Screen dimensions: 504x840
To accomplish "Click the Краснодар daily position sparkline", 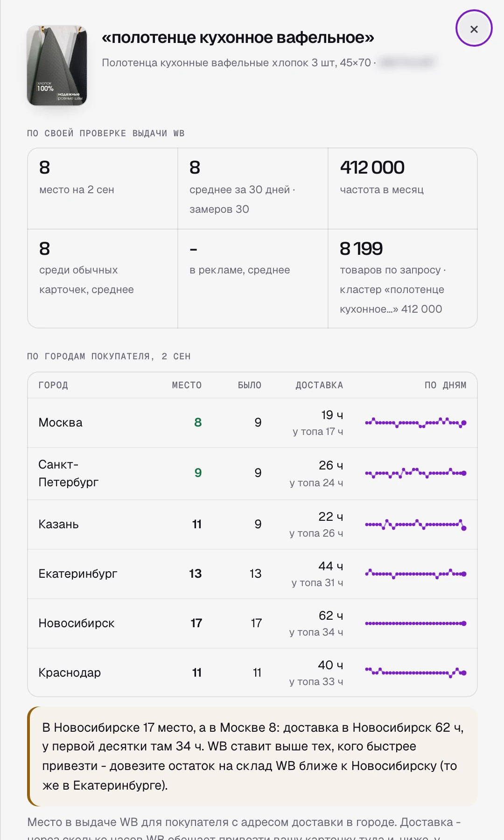I will (415, 672).
